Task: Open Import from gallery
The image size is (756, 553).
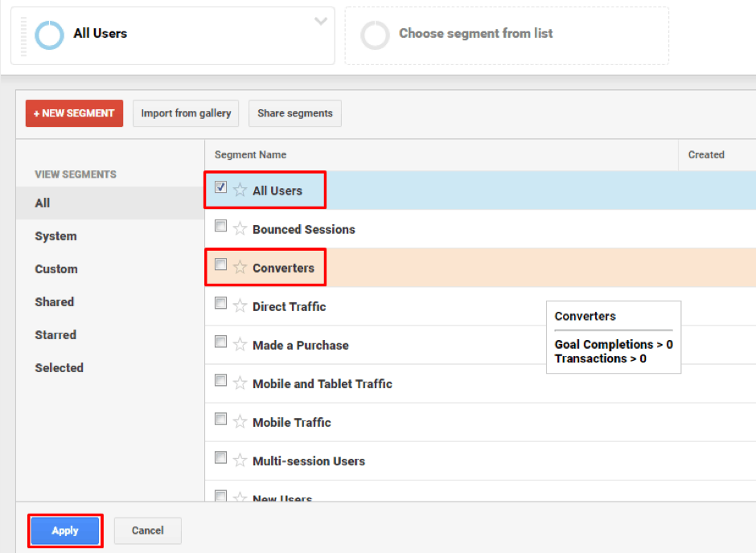Action: click(x=186, y=113)
